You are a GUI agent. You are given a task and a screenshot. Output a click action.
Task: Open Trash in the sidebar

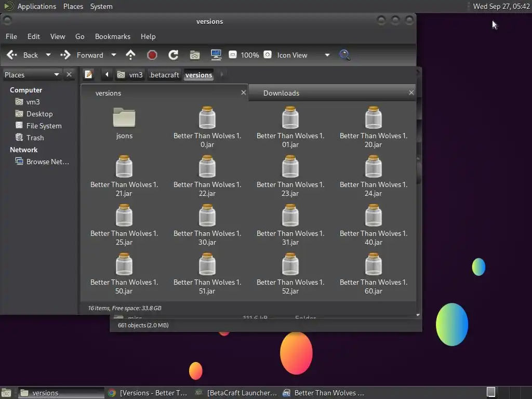coord(30,137)
